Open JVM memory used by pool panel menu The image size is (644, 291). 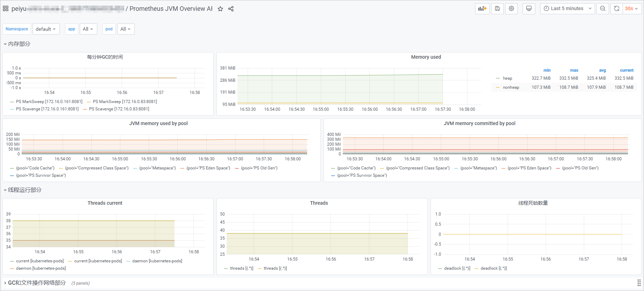(158, 123)
